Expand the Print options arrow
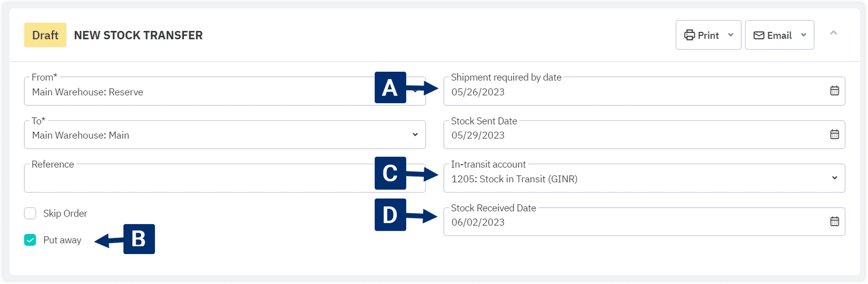 [731, 35]
